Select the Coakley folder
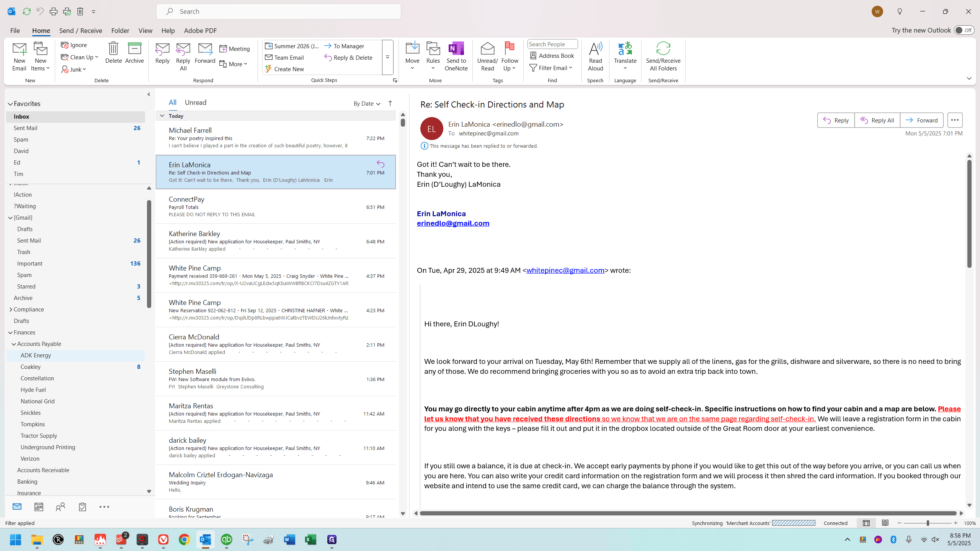 pyautogui.click(x=75, y=367)
